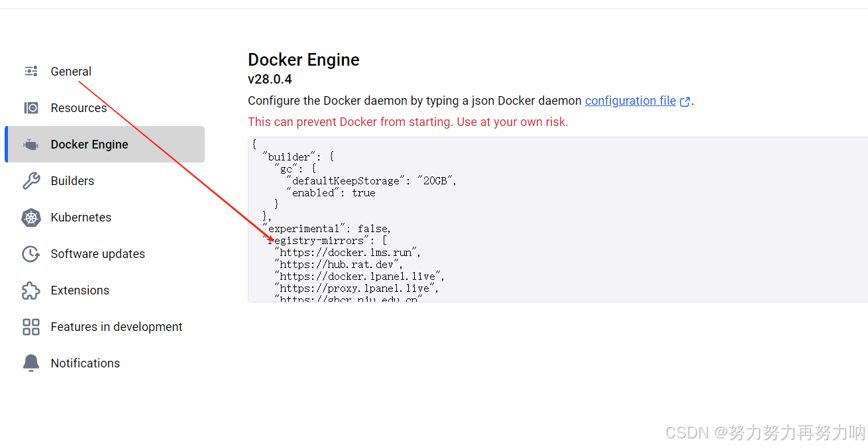The height and width of the screenshot is (447, 868).
Task: Go to the Extensions settings section
Action: tap(105, 290)
